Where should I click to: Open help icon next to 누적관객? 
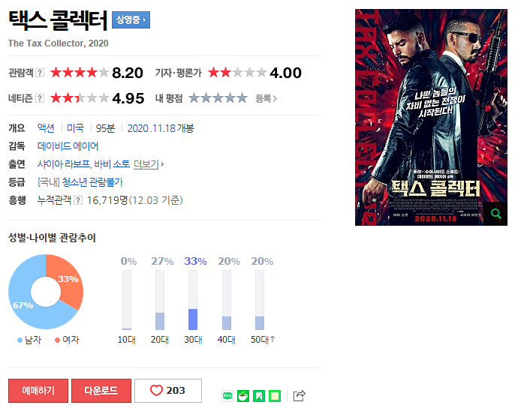click(78, 200)
